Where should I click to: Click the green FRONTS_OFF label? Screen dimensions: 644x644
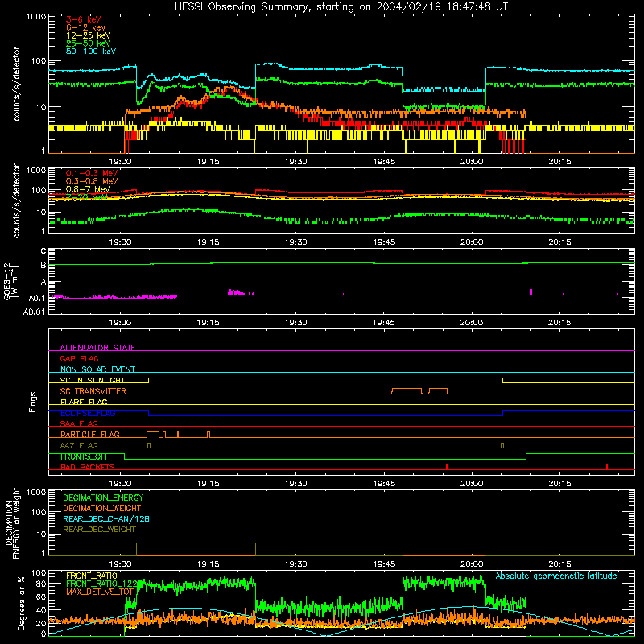click(85, 456)
